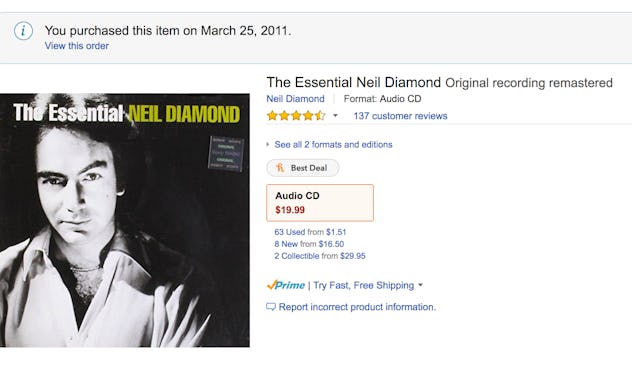Click the Best Deal badge icon
Image resolution: width=632 pixels, height=370 pixels.
tap(280, 168)
